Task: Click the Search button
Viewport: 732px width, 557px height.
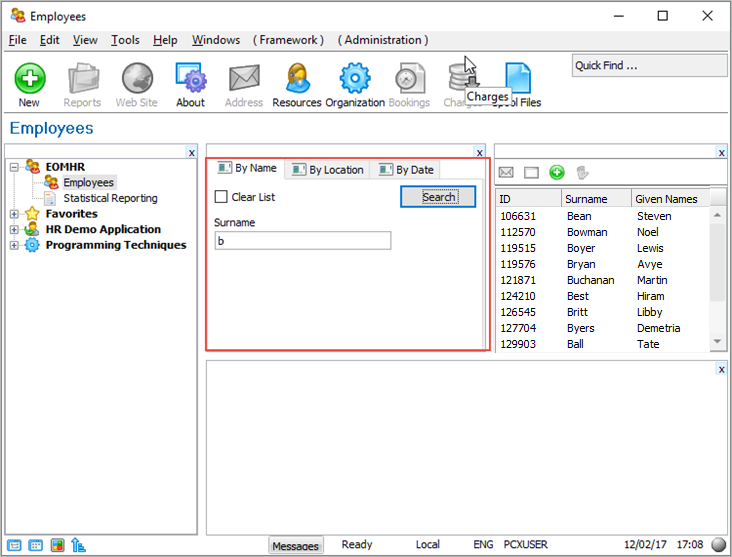Action: (x=438, y=197)
